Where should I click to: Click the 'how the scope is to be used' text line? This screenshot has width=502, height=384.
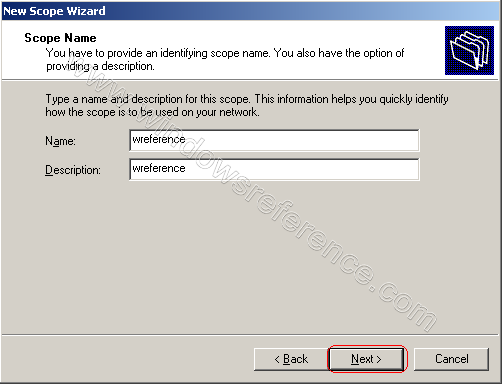(152, 112)
